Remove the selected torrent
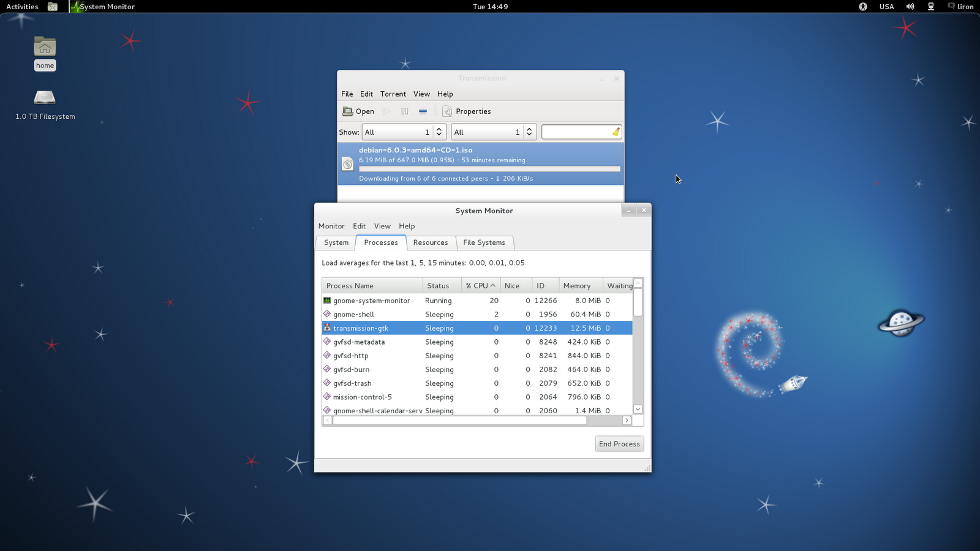Screen dimensions: 980x551 (423, 111)
